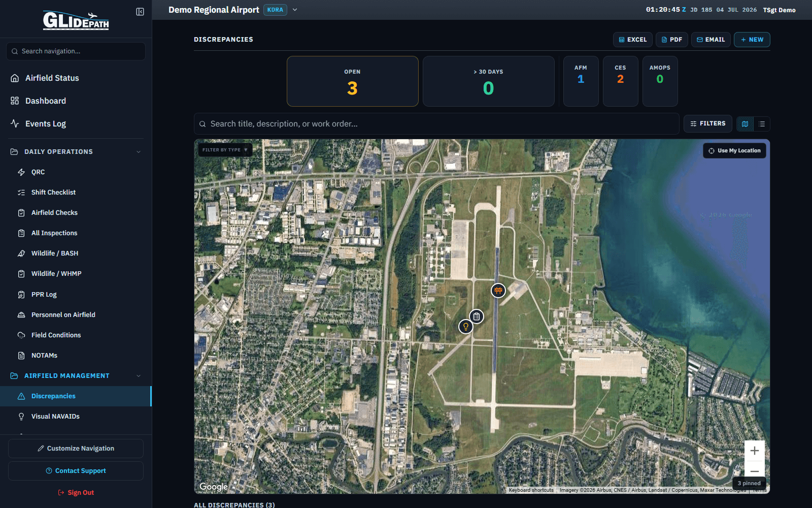This screenshot has width=812, height=508.
Task: Filter by AMOPS count card
Action: tap(660, 81)
